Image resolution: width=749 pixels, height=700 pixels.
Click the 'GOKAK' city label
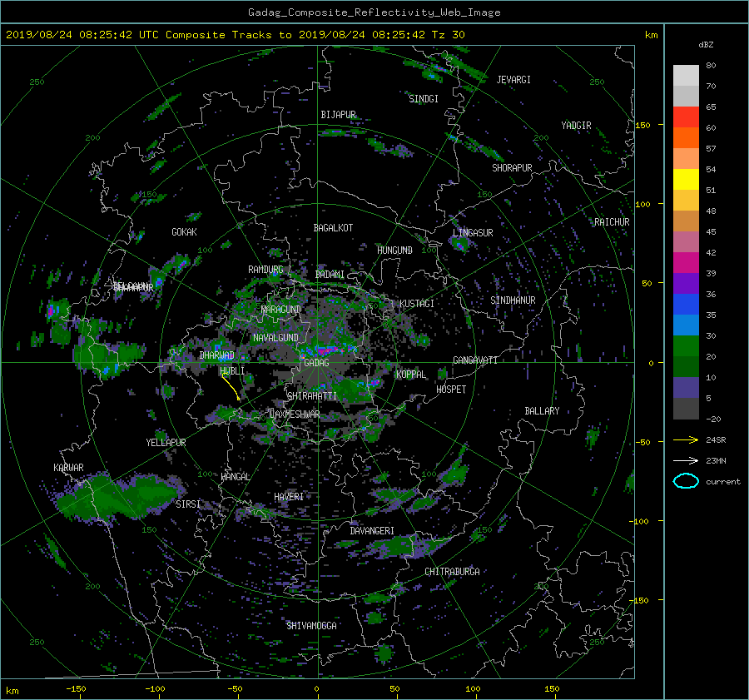pos(184,232)
